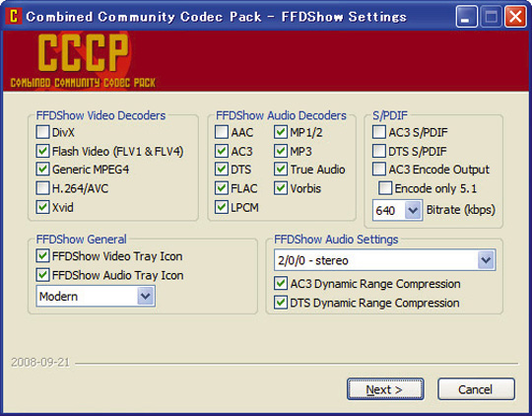This screenshot has height=416, width=532.
Task: Disable the Xvid video decoder
Action: pos(42,207)
